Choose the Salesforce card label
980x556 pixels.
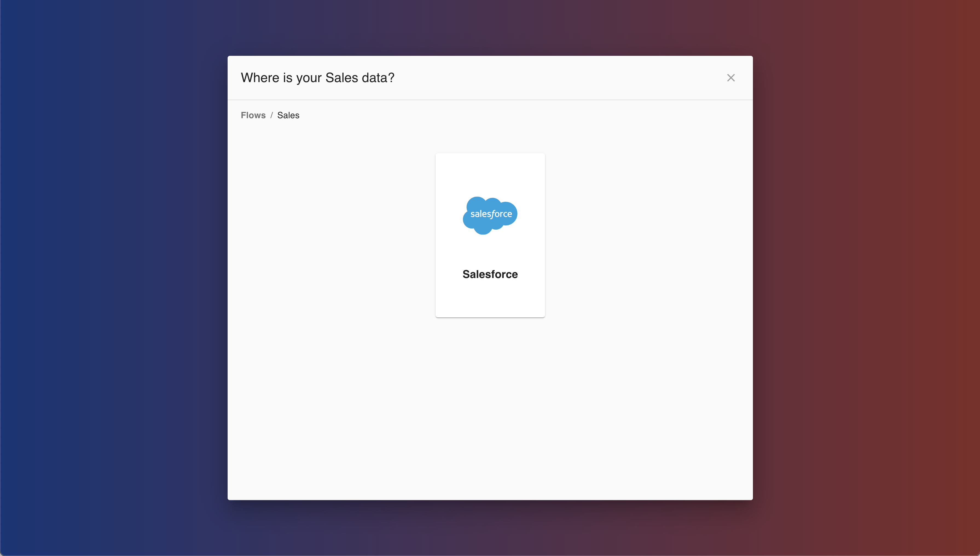point(490,274)
